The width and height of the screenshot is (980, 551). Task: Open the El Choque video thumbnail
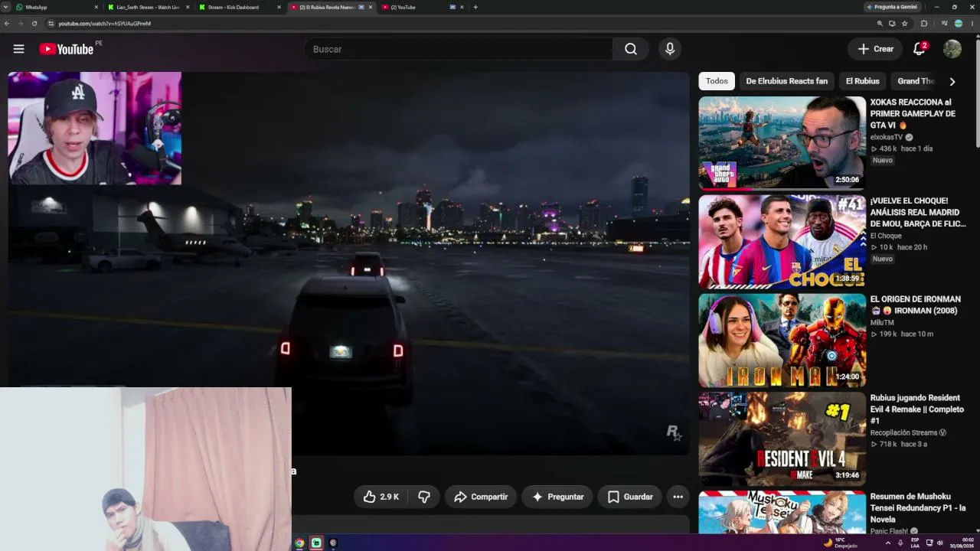[x=782, y=241]
